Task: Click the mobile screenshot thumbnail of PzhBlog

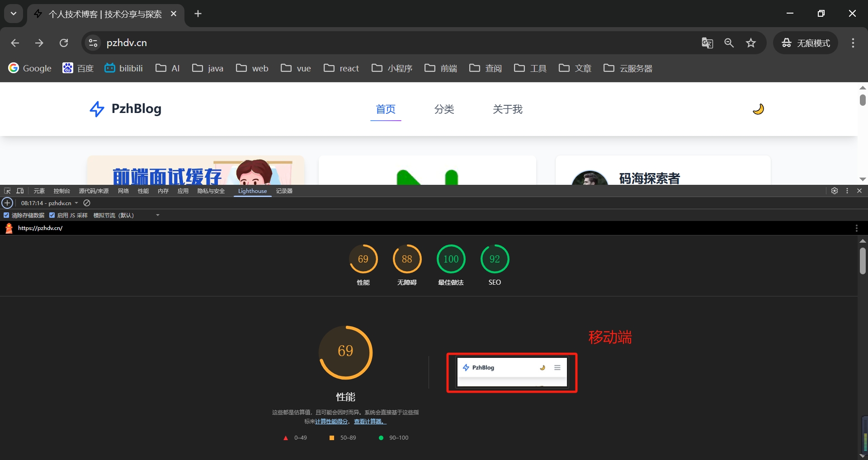Action: pos(512,372)
